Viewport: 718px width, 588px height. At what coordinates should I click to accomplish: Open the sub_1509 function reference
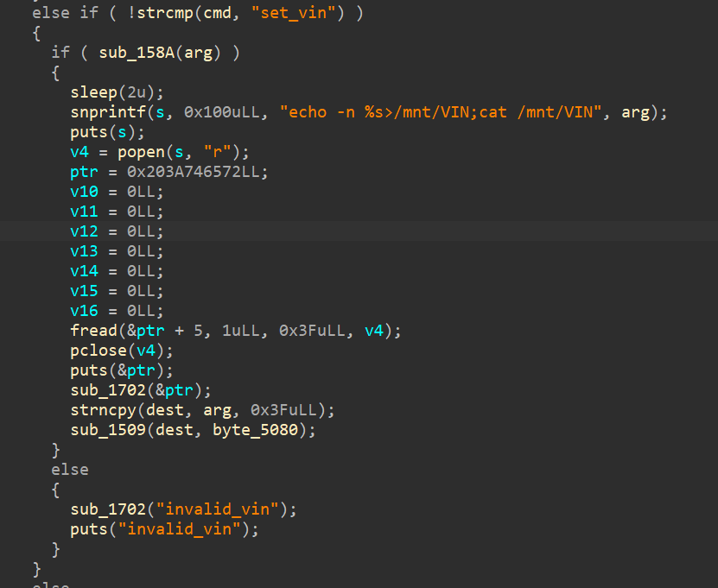pyautogui.click(x=108, y=430)
